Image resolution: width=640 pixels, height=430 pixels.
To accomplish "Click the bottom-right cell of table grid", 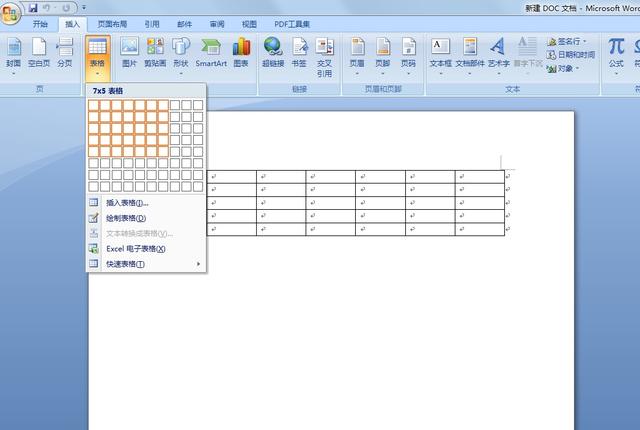I will tap(198, 186).
